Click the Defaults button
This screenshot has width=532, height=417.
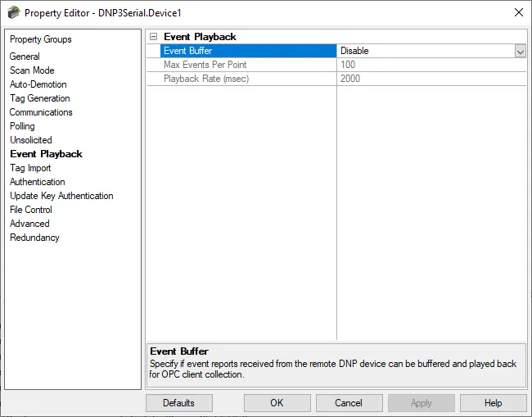pyautogui.click(x=179, y=403)
